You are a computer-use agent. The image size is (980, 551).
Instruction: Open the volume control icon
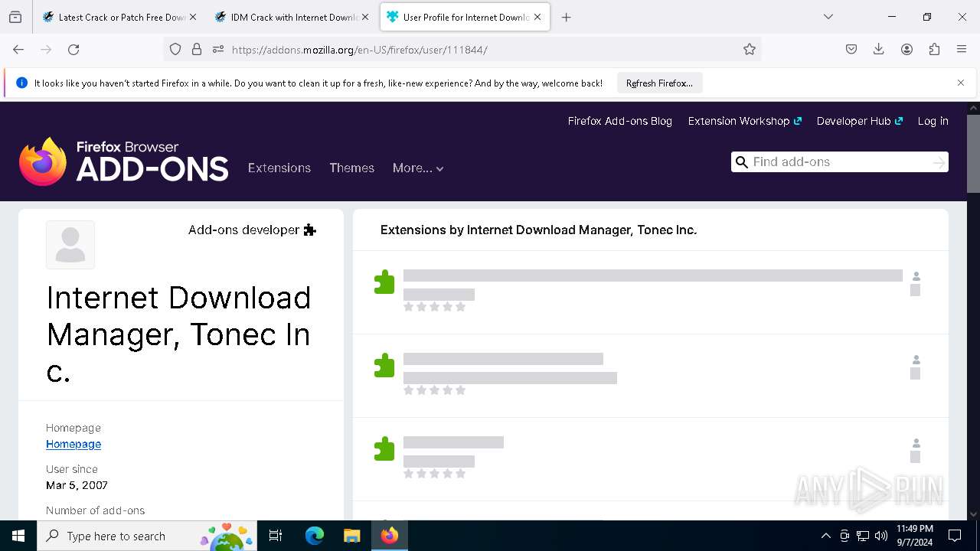click(881, 536)
